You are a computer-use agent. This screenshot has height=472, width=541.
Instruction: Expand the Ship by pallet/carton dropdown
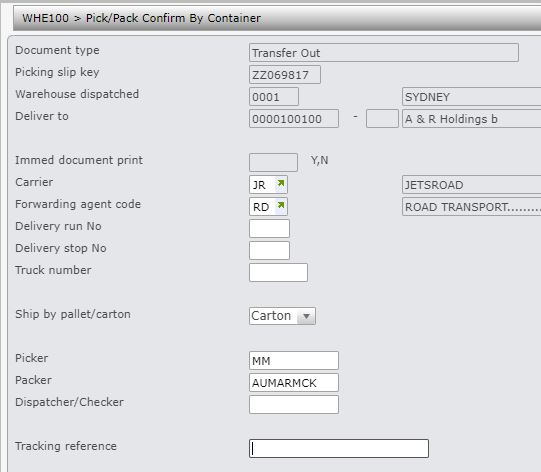306,316
